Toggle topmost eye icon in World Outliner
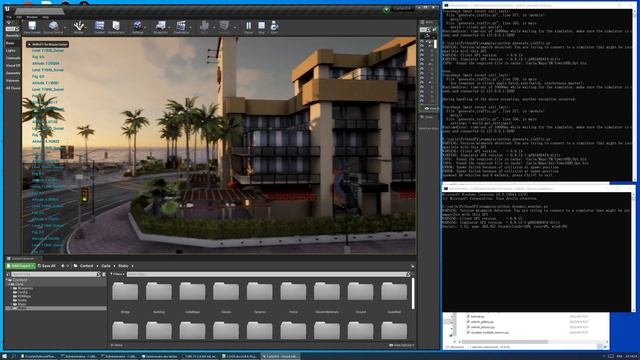This screenshot has width=640, height=360. coord(422,42)
